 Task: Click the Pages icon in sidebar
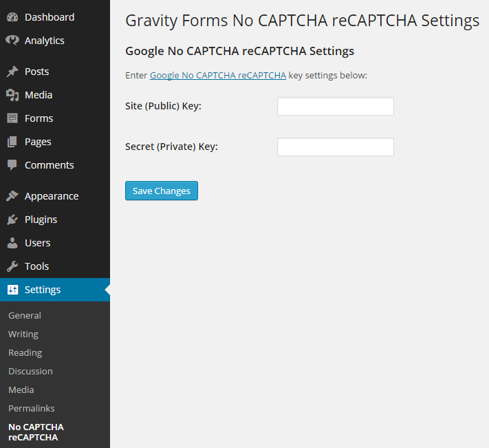coord(12,142)
